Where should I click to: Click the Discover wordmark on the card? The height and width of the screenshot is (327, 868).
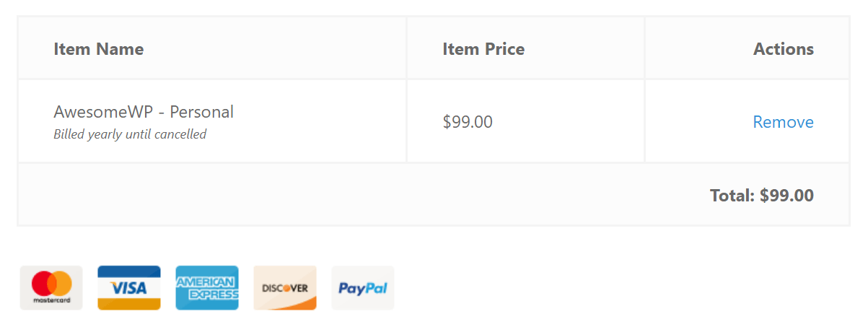(284, 288)
